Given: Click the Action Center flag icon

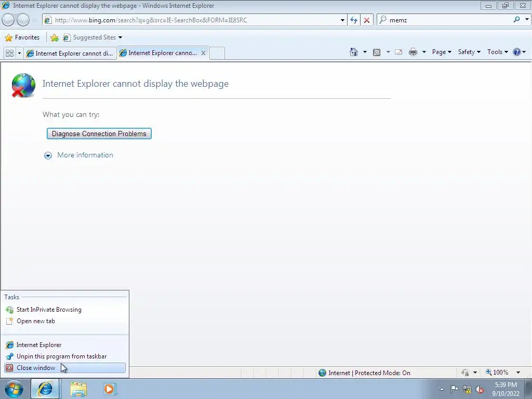Looking at the screenshot, I should [454, 389].
